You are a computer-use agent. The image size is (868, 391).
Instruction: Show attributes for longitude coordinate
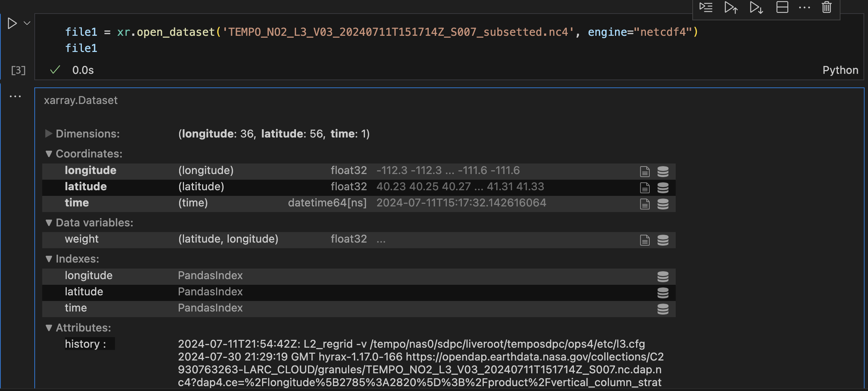[645, 171]
